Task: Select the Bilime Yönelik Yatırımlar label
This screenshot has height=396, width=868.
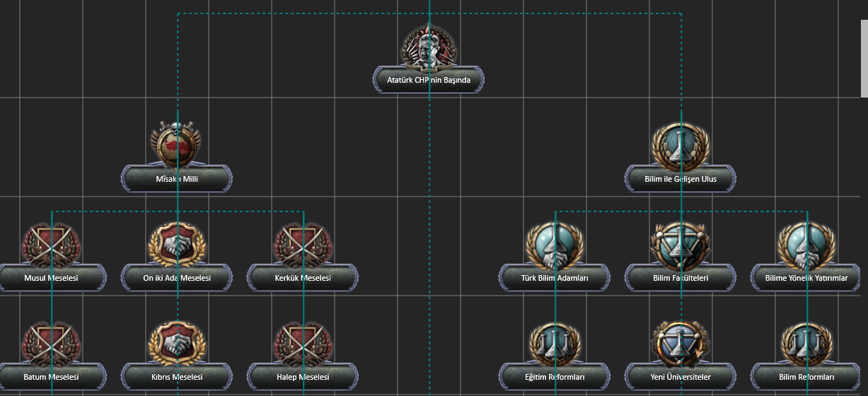Action: (x=806, y=278)
